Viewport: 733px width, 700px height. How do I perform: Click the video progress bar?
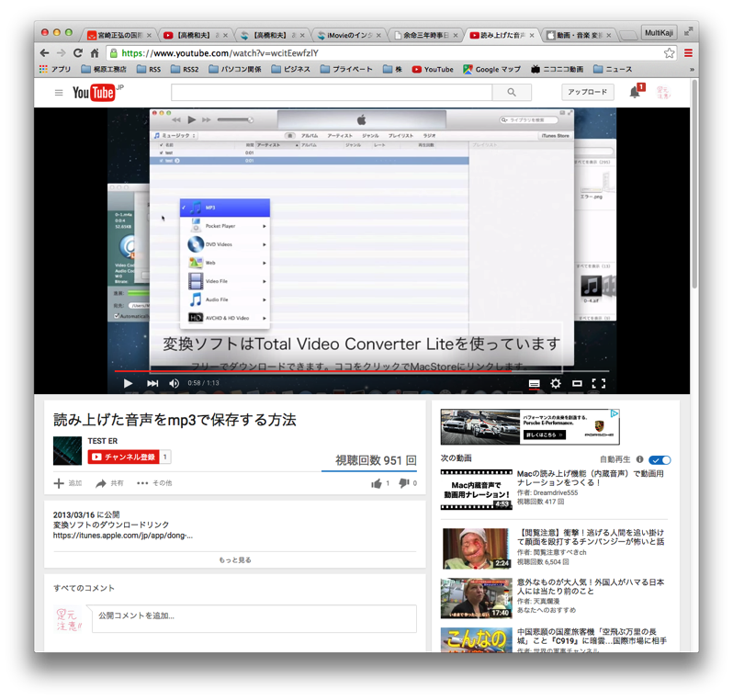[362, 371]
